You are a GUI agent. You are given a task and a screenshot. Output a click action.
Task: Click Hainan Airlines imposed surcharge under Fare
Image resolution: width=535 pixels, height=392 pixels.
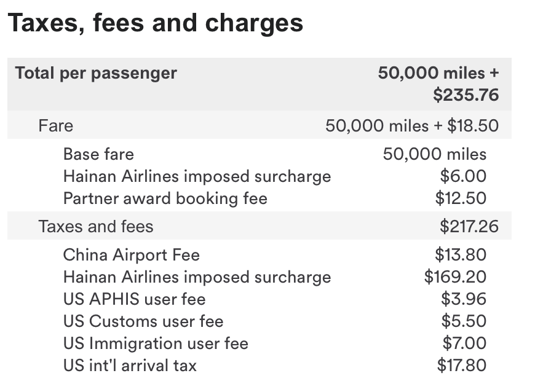(x=197, y=176)
